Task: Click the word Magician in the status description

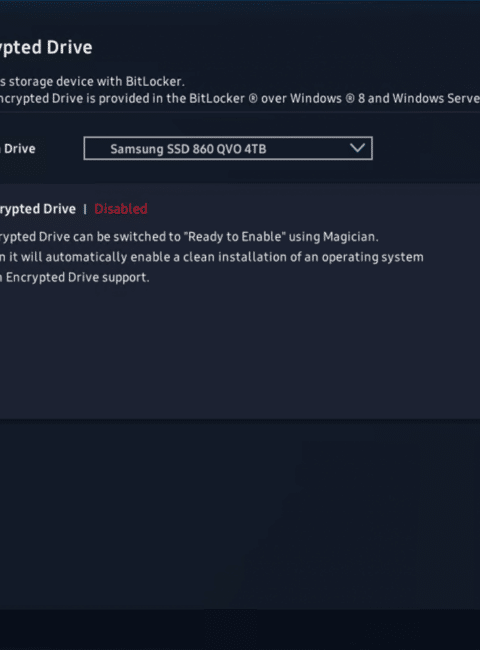Action: tap(350, 237)
